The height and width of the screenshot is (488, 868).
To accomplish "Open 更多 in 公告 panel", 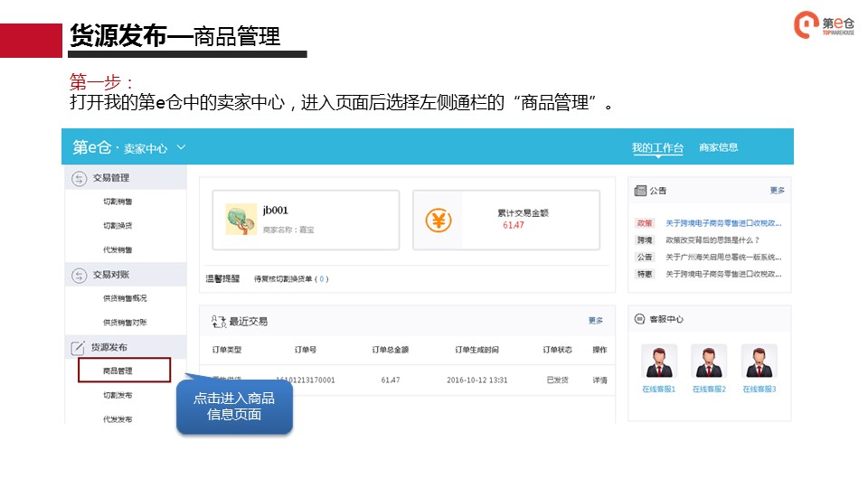I will 778,191.
